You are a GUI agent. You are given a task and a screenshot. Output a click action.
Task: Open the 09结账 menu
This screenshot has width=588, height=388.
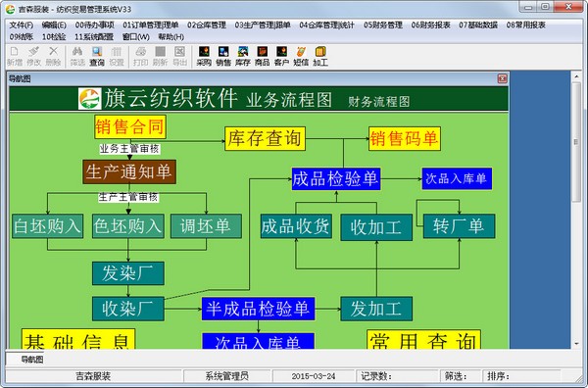pyautogui.click(x=22, y=36)
